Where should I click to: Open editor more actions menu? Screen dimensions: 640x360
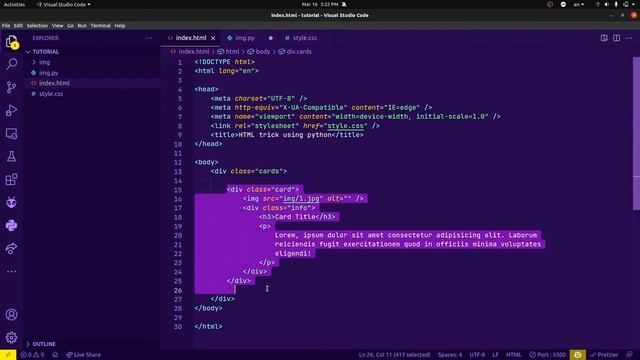[x=629, y=38]
